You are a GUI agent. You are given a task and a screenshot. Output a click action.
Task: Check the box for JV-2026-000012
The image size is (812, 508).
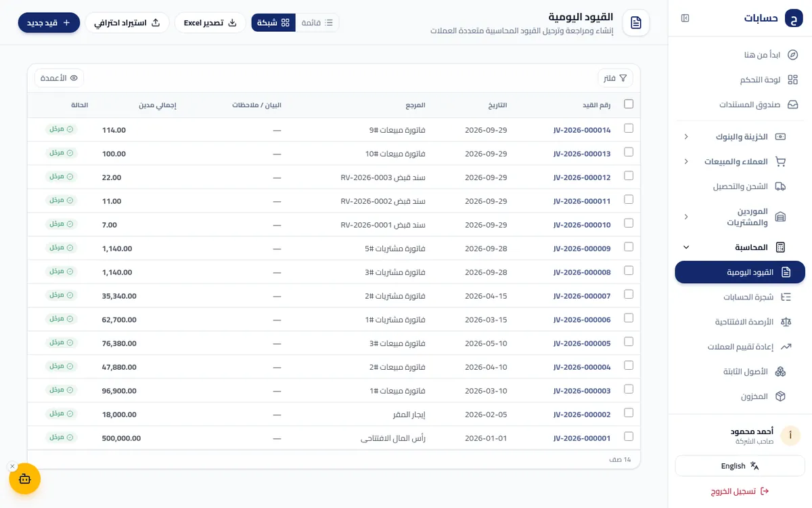(x=629, y=175)
